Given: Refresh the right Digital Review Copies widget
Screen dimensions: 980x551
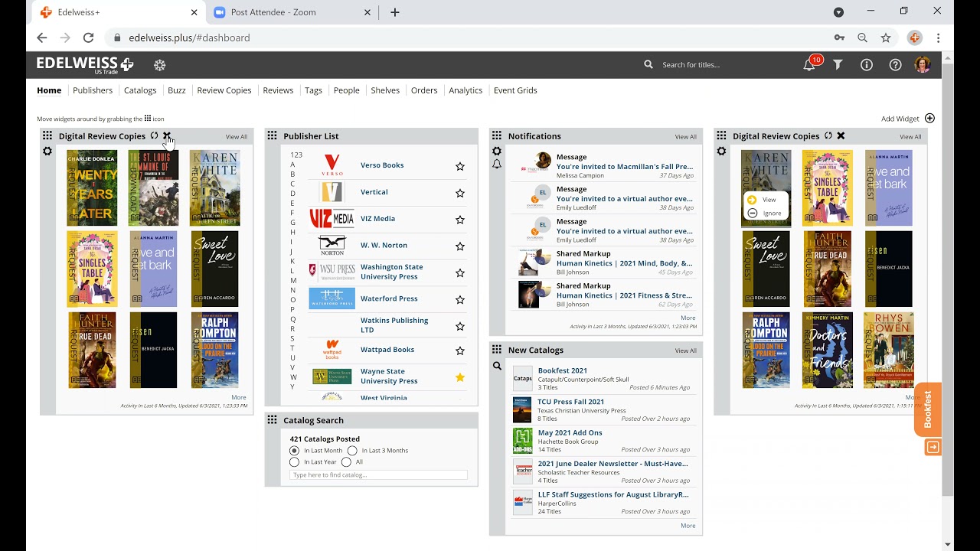Looking at the screenshot, I should point(828,136).
